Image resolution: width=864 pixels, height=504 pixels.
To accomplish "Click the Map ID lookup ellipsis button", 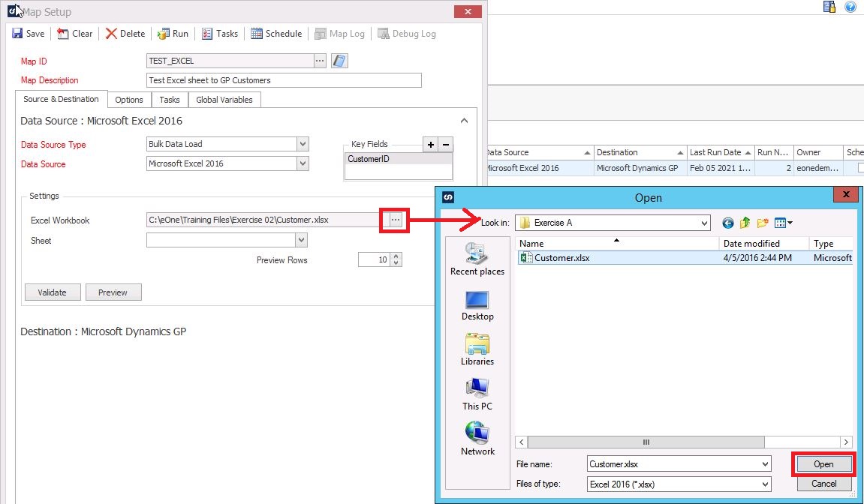I will [x=320, y=61].
